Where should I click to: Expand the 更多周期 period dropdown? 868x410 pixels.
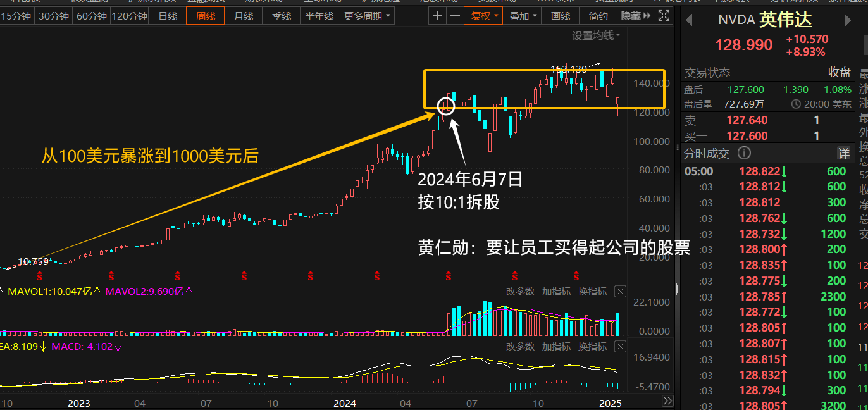368,16
